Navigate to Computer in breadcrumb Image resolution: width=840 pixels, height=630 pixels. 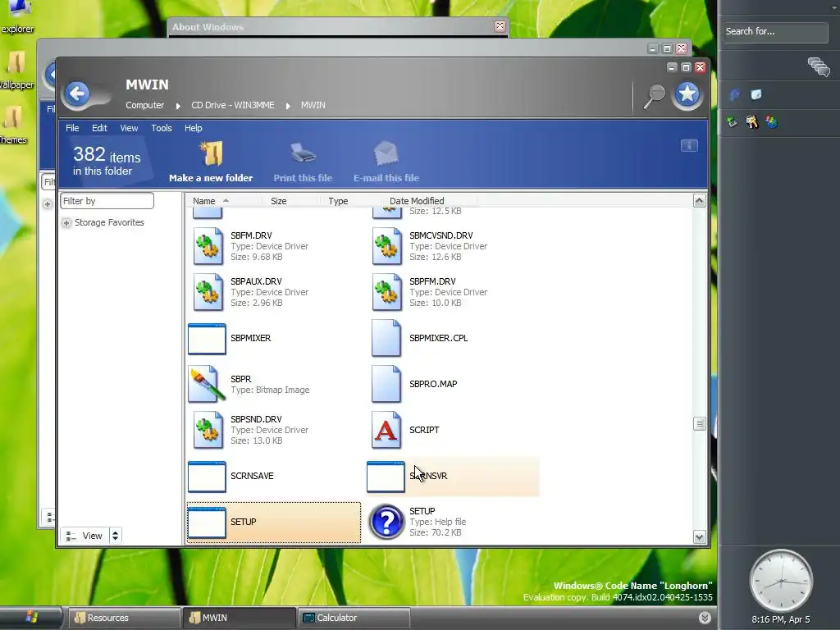coord(144,106)
